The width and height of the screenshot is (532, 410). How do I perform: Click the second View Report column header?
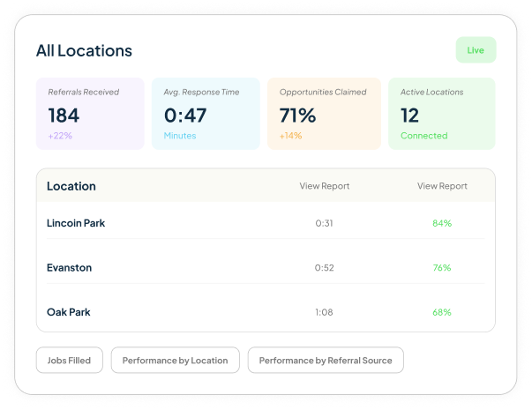click(x=442, y=186)
